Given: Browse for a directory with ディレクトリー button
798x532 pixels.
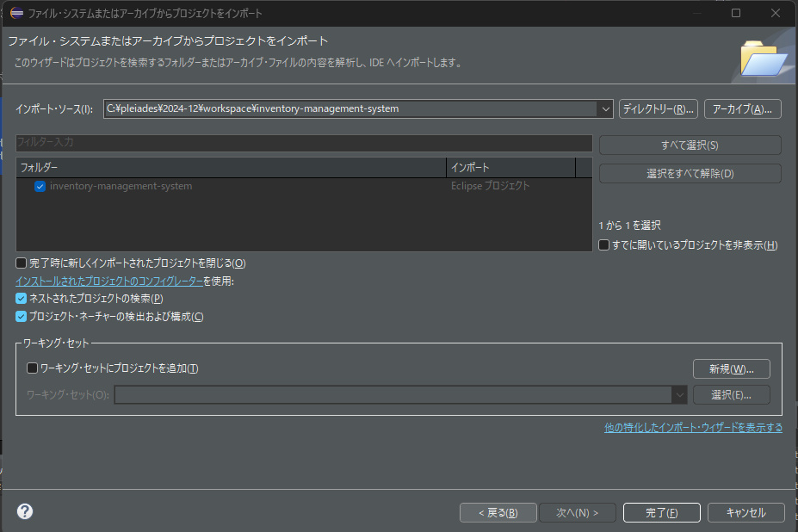Looking at the screenshot, I should click(x=658, y=108).
